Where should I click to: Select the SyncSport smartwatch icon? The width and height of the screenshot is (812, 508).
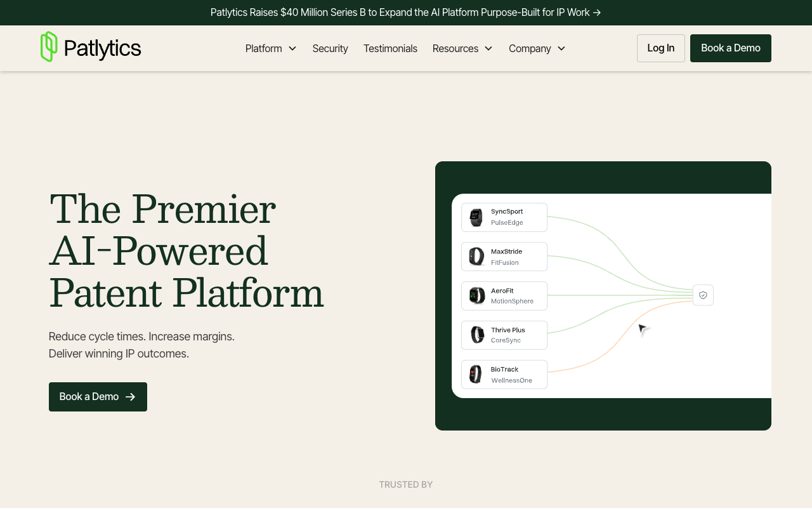476,217
